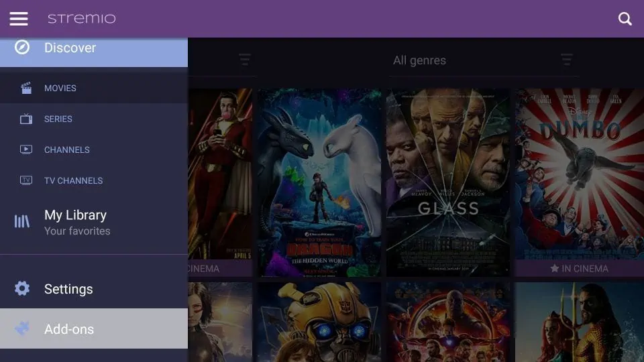The height and width of the screenshot is (362, 644).
Task: Open My Library in the side menu
Action: click(94, 222)
